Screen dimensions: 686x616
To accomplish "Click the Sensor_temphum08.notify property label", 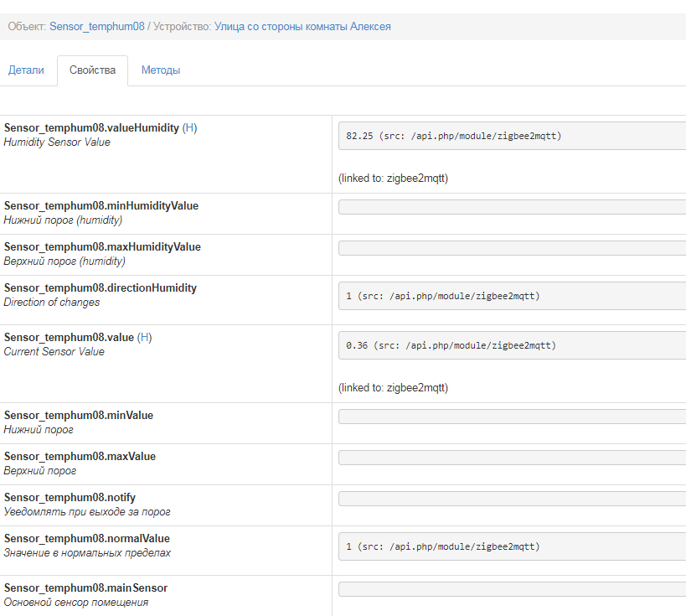I will tap(70, 498).
